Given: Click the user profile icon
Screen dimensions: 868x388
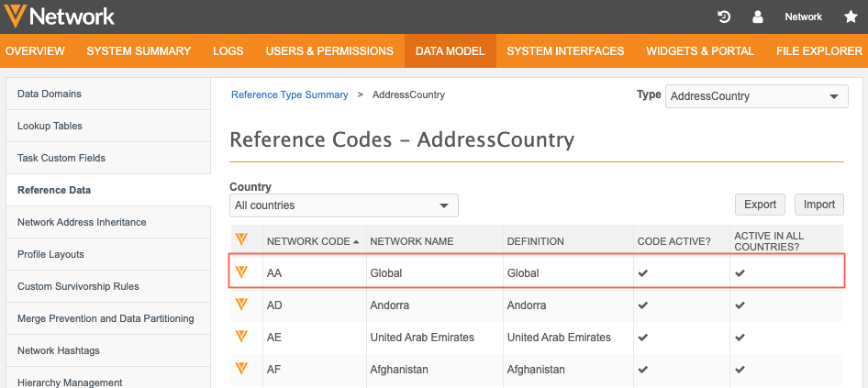Looking at the screenshot, I should [x=758, y=17].
